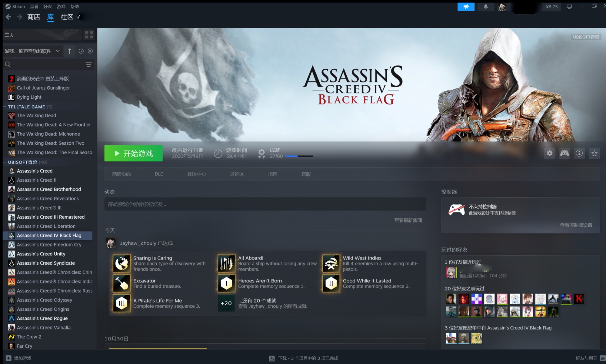Open the announcements megaphone button
This screenshot has height=364, width=606.
[466, 6]
